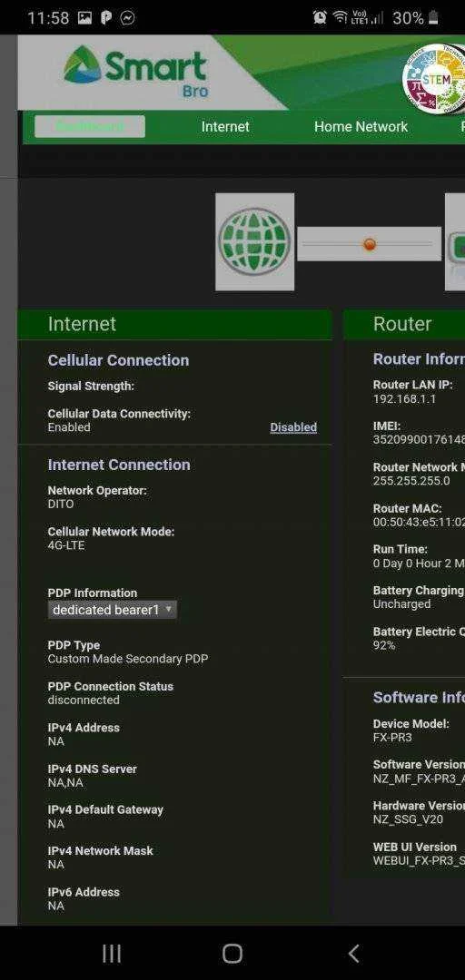The height and width of the screenshot is (980, 465).
Task: Click the 11:58 clock in status bar
Action: 47,18
